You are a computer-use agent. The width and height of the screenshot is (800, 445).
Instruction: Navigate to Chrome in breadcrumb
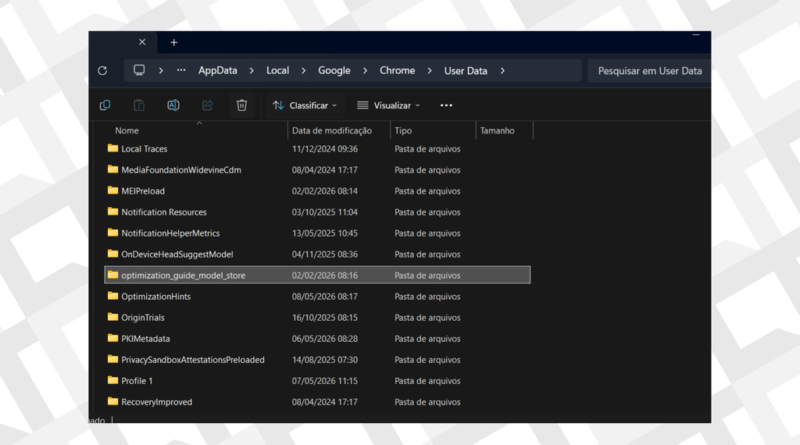(397, 70)
